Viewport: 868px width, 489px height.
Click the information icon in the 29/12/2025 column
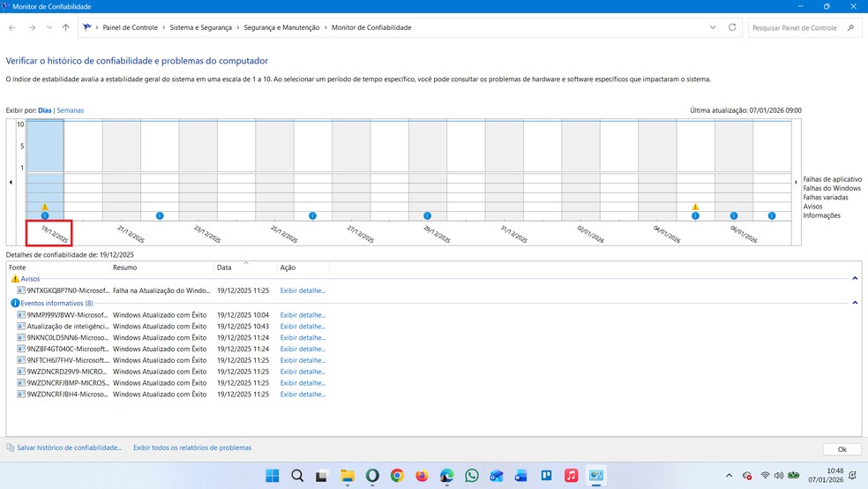tap(427, 215)
